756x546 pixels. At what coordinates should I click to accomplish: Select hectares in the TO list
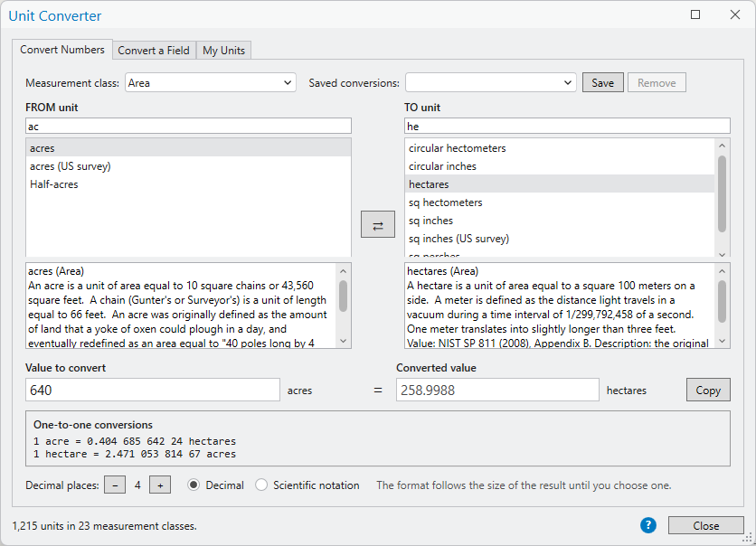[x=560, y=184]
